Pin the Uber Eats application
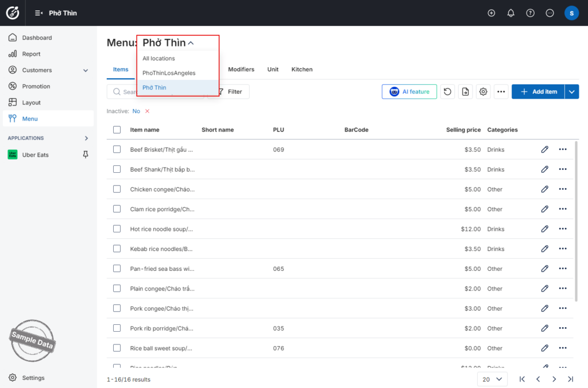 tap(86, 154)
